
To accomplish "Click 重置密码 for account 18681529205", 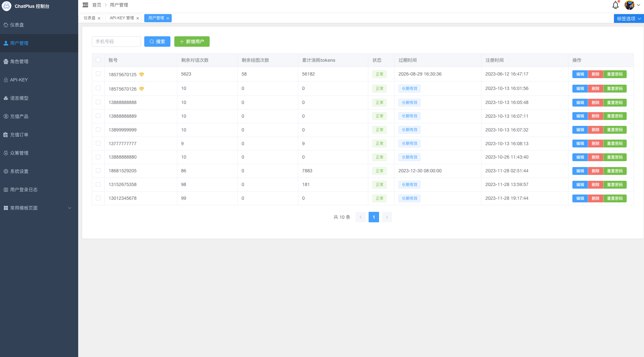I will (x=615, y=171).
